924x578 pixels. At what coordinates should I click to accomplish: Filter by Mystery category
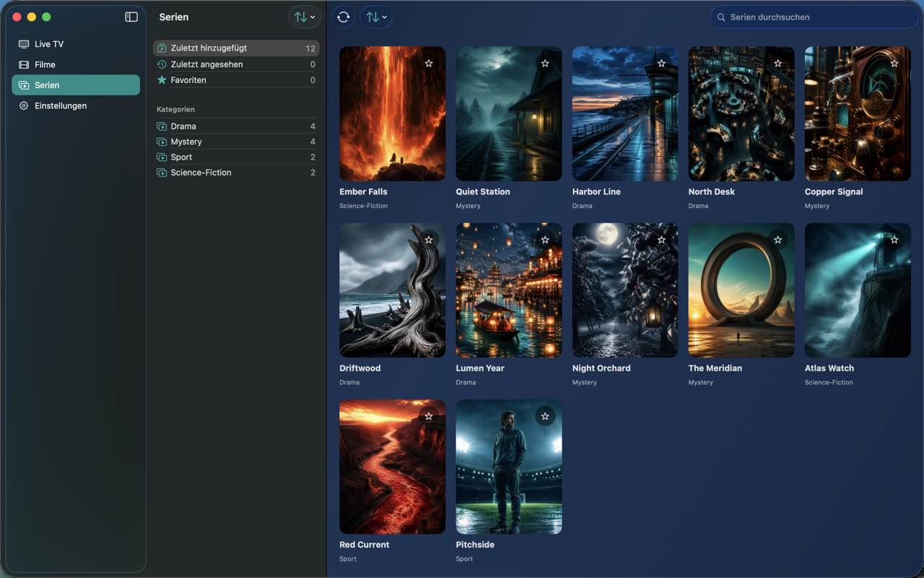[236, 142]
